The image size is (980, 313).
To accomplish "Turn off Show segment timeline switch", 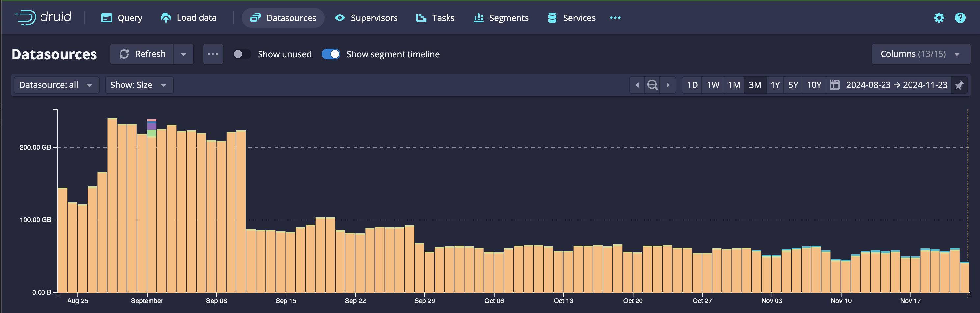I will (x=331, y=54).
